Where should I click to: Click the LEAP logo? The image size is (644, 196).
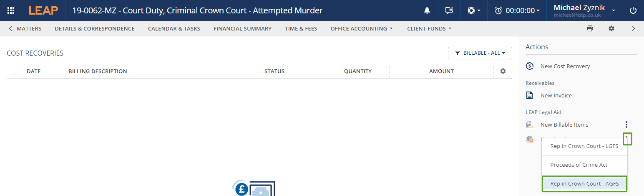43,10
